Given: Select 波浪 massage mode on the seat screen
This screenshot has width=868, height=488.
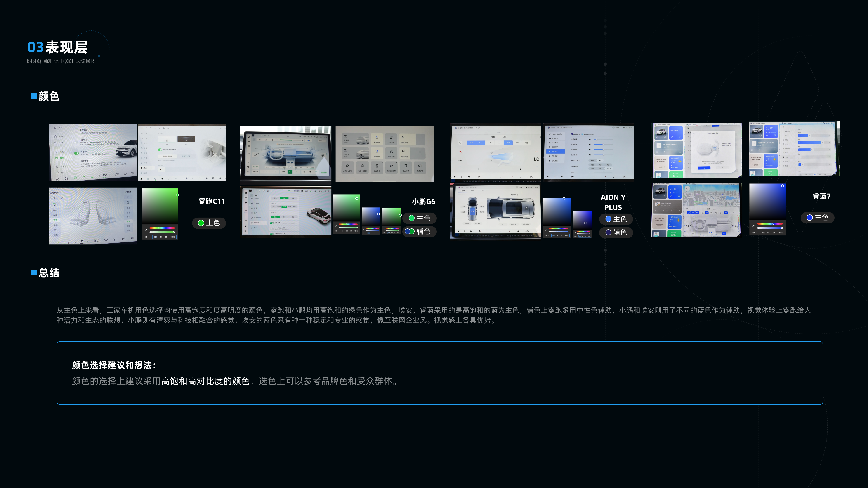Looking at the screenshot, I should [56, 221].
